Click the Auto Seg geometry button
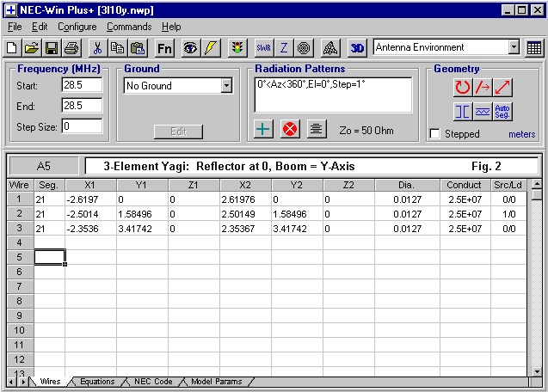This screenshot has height=392, width=548. (x=503, y=111)
